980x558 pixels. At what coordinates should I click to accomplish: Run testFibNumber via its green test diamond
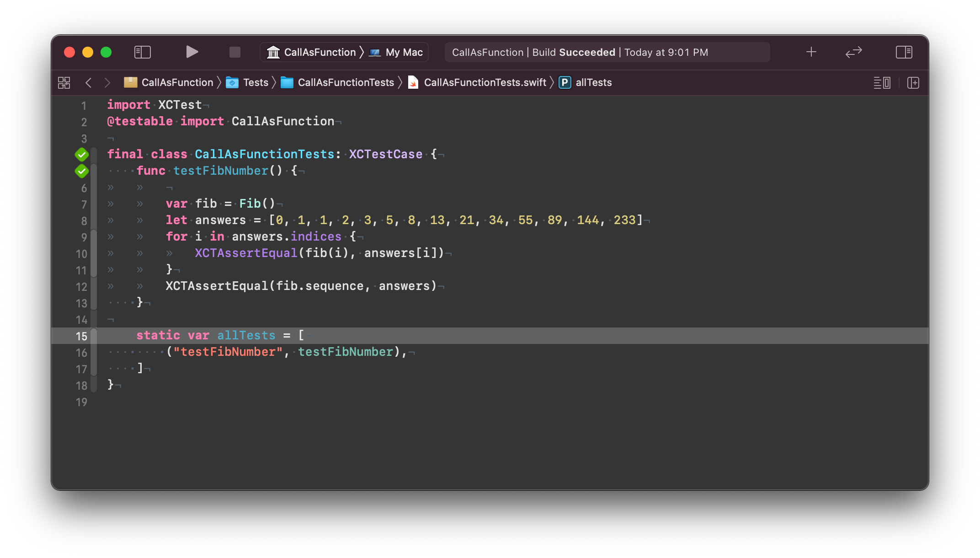(x=81, y=171)
